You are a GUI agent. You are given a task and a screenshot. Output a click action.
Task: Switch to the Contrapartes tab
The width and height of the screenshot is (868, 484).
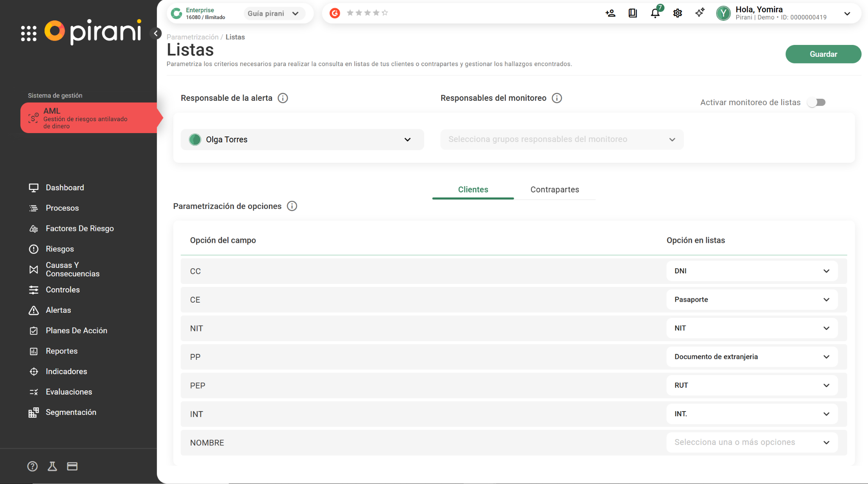pyautogui.click(x=554, y=189)
